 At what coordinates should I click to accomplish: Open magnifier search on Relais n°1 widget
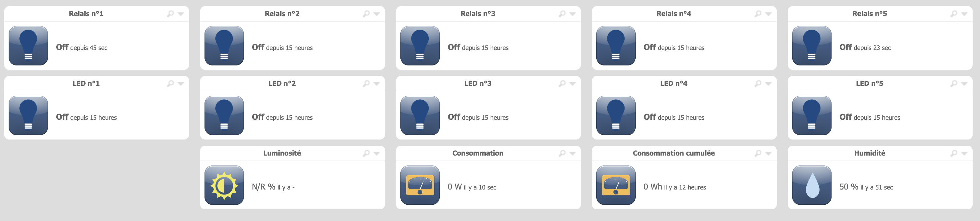pyautogui.click(x=170, y=14)
